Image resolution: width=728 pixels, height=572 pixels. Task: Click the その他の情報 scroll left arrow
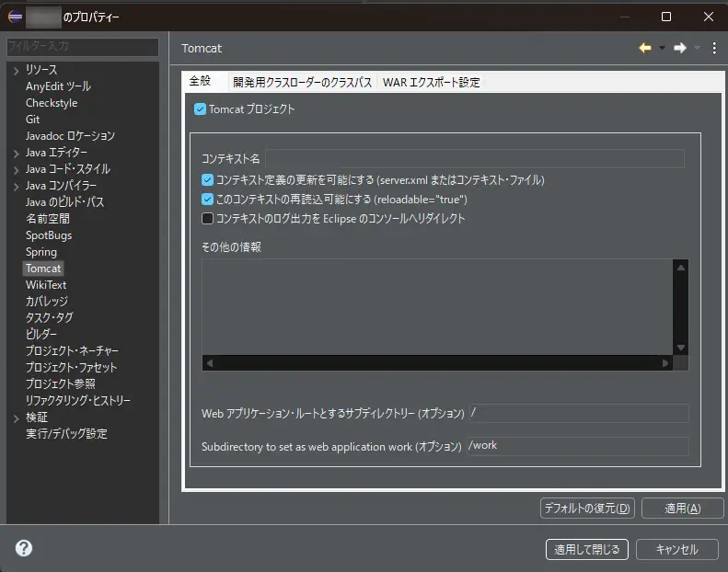[210, 363]
